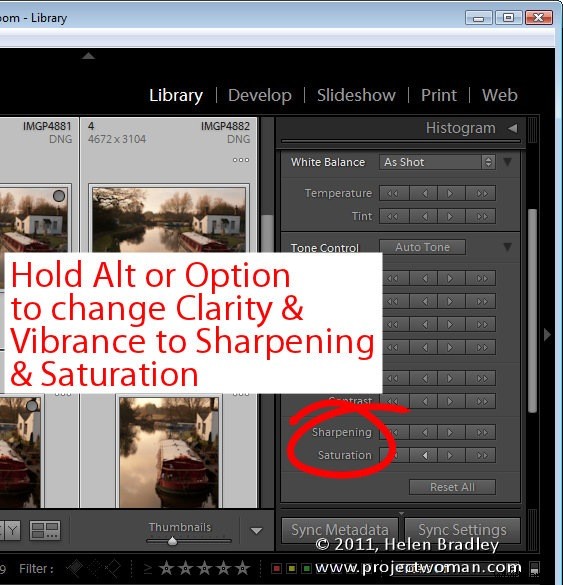This screenshot has width=563, height=585.
Task: Decrease Saturation by small step
Action: click(423, 456)
